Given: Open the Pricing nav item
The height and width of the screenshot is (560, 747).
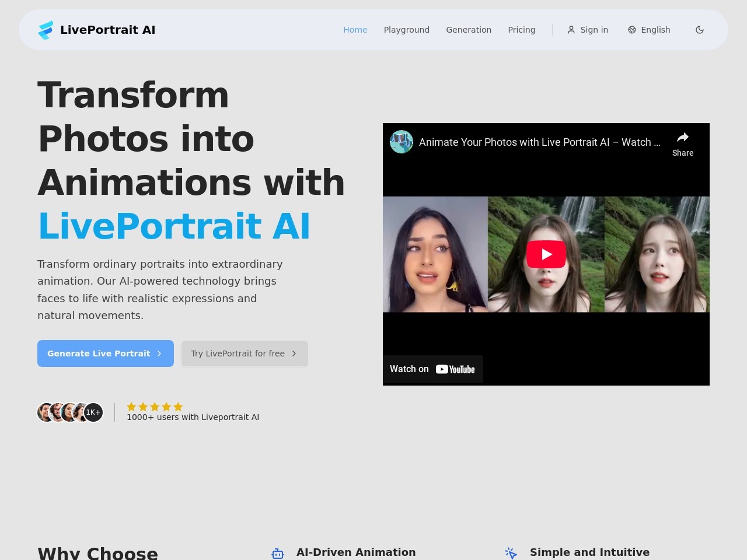Looking at the screenshot, I should click(522, 30).
